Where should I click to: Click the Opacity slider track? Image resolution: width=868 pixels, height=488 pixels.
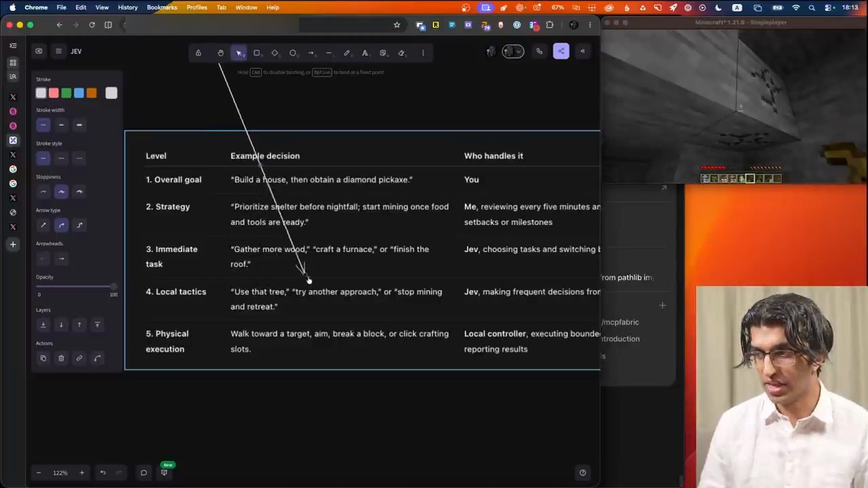click(x=76, y=287)
